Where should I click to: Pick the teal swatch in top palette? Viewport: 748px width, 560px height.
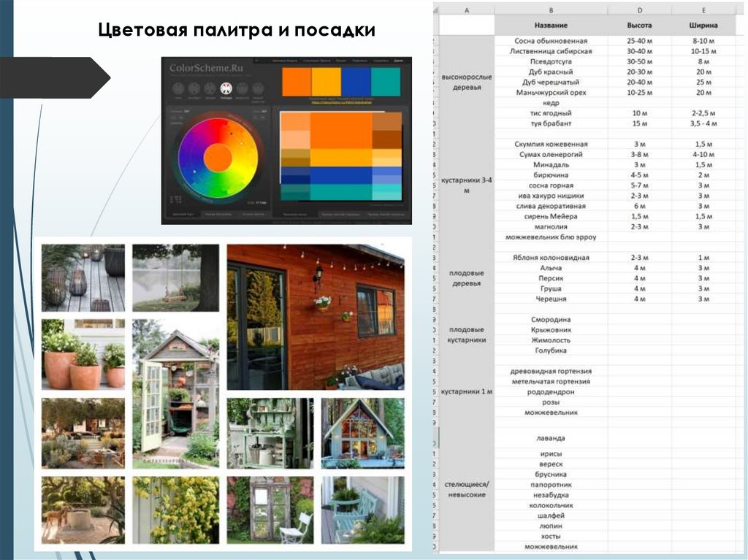click(386, 82)
